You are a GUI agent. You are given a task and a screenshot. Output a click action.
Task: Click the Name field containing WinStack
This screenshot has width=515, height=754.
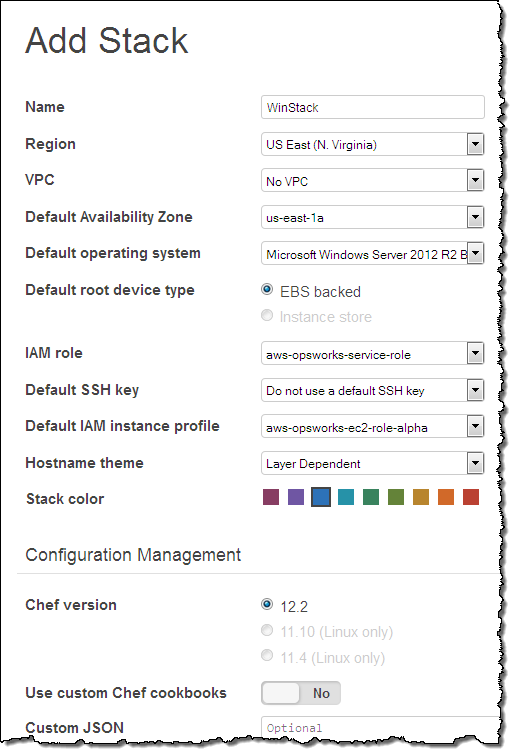(x=372, y=107)
